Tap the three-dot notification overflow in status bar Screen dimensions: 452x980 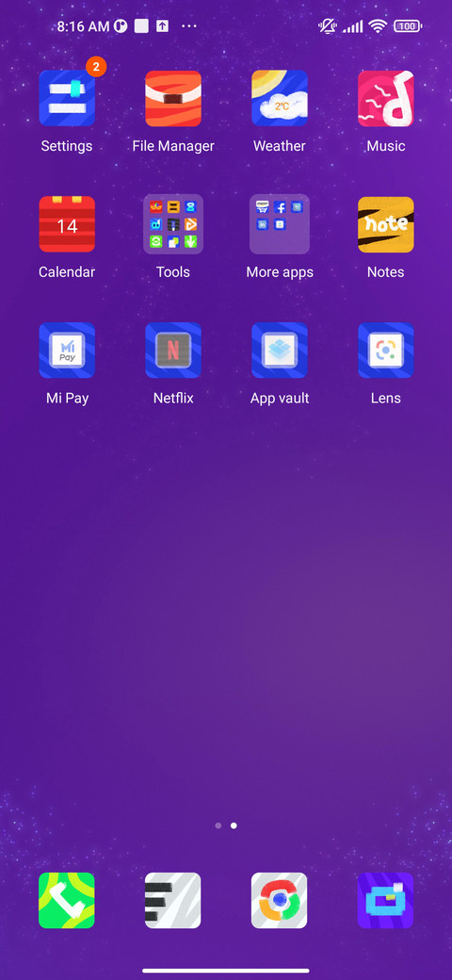(x=188, y=26)
